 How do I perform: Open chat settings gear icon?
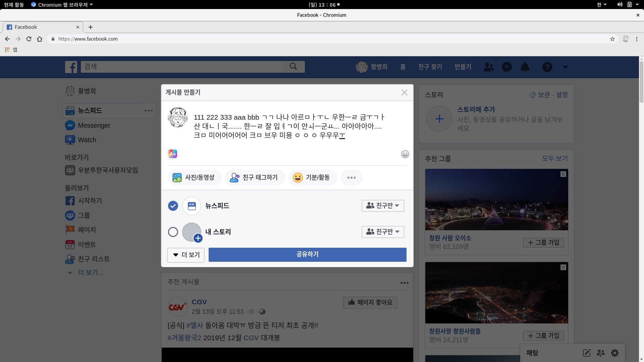(614, 353)
